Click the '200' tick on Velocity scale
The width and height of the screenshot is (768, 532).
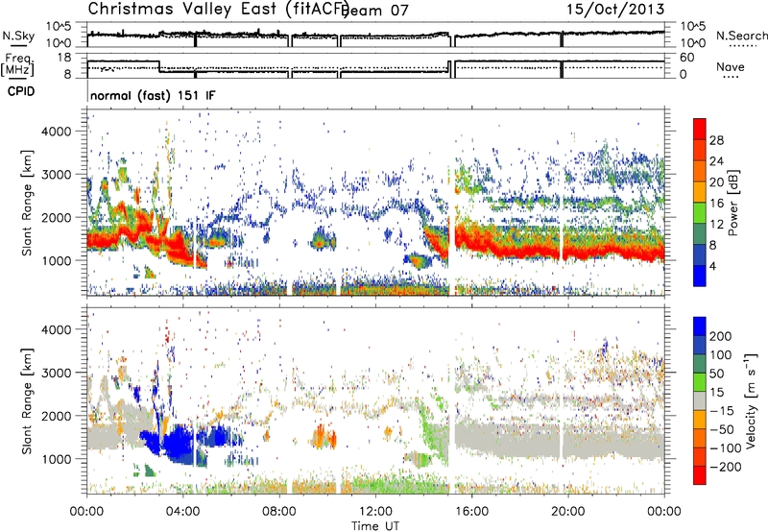point(721,336)
